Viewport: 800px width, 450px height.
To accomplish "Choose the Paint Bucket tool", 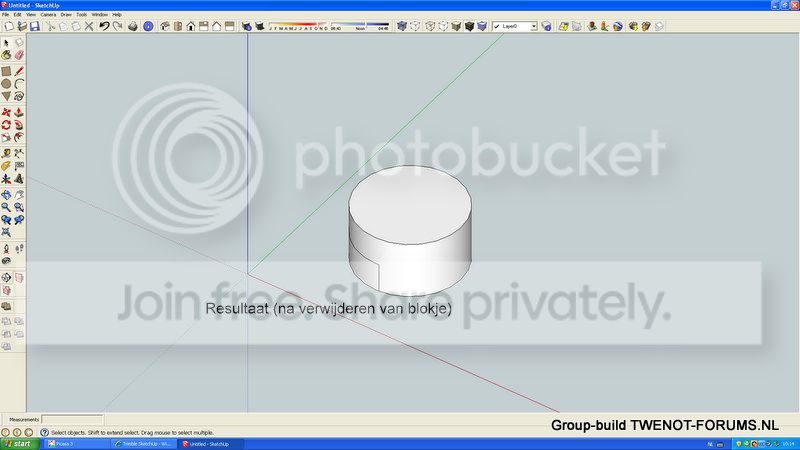I will pos(6,55).
